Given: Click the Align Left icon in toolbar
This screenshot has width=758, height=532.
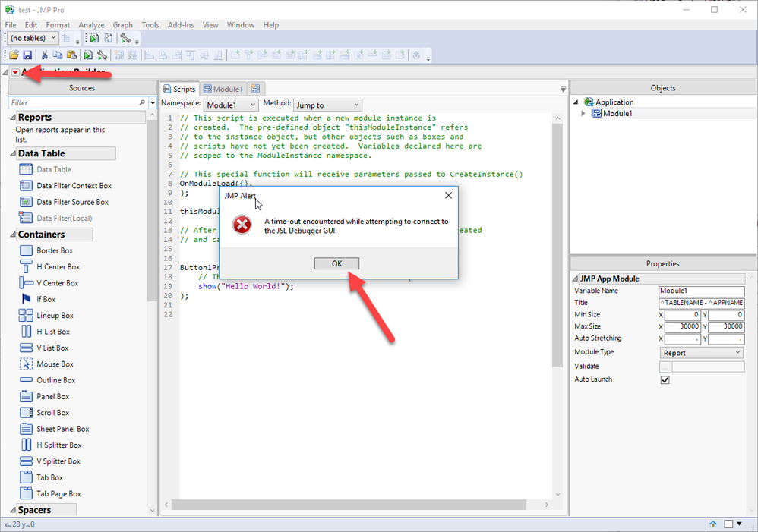Looking at the screenshot, I should coord(150,55).
